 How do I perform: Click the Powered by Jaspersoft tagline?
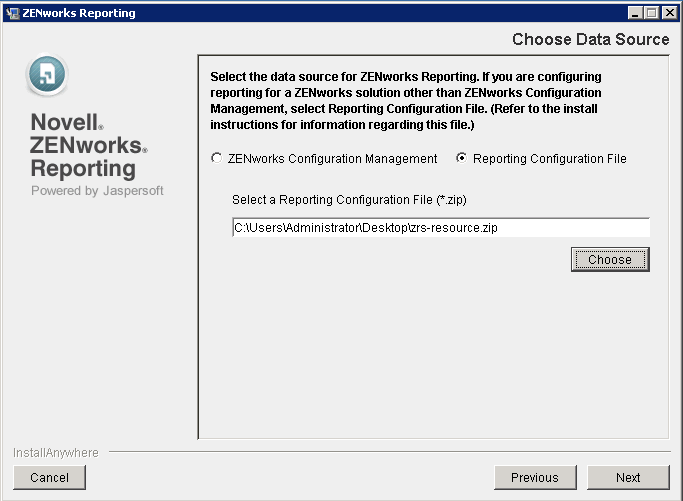click(x=97, y=191)
